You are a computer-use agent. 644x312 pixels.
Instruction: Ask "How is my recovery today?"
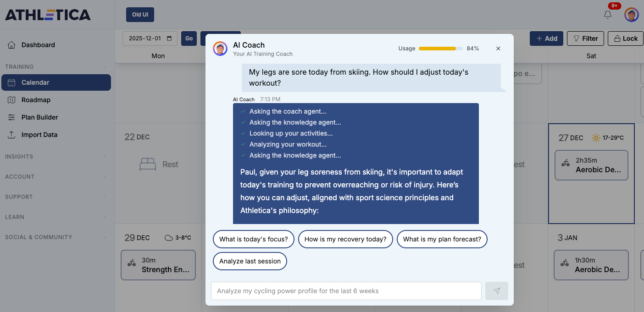[x=345, y=239]
